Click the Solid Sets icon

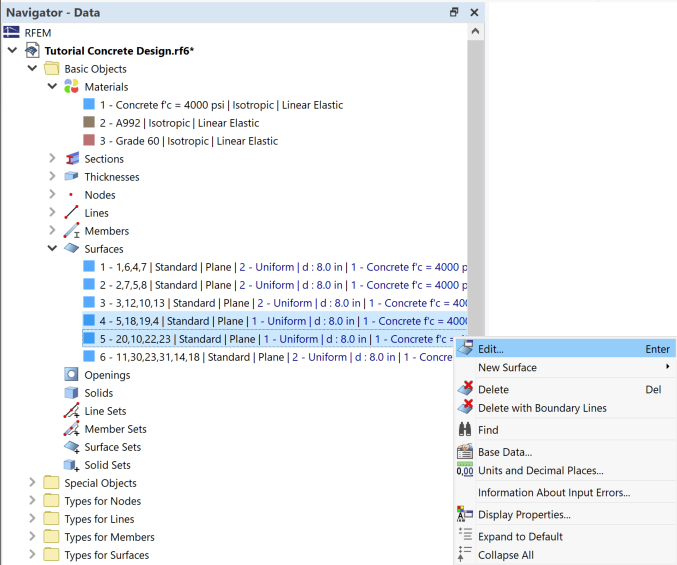[x=71, y=465]
